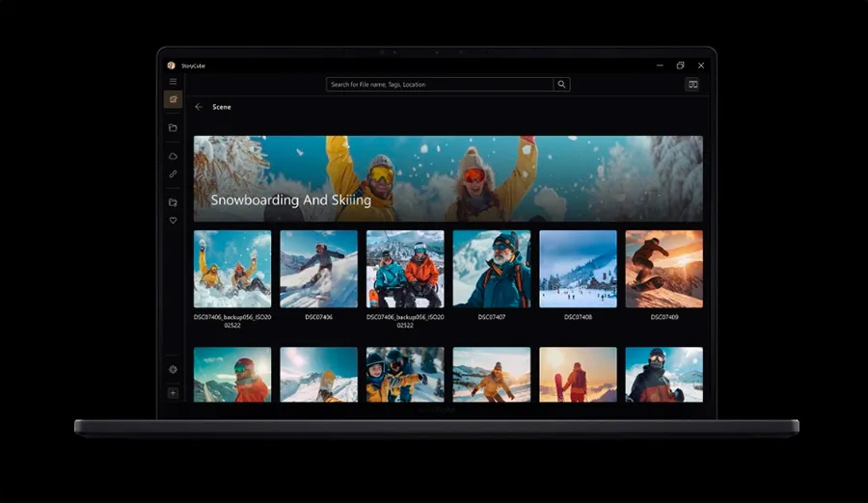Open the hamburger menu in the sidebar
Viewport: 868px width, 503px height.
173,82
